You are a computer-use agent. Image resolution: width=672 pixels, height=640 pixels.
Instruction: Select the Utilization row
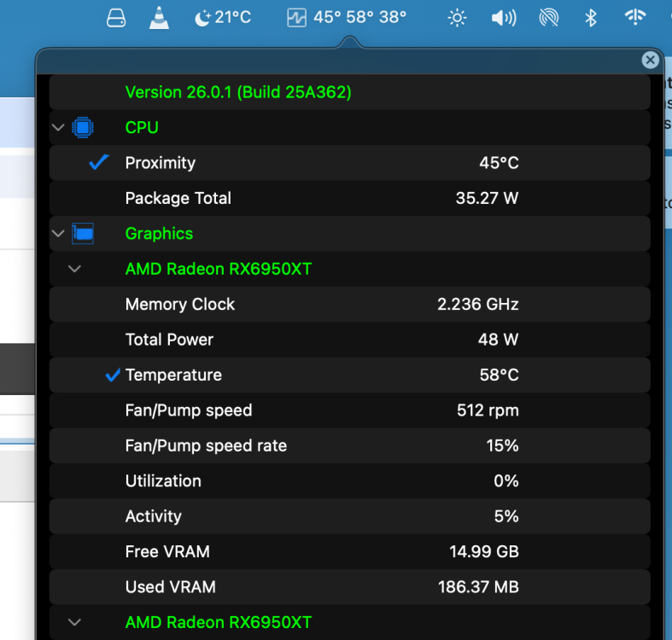(350, 481)
